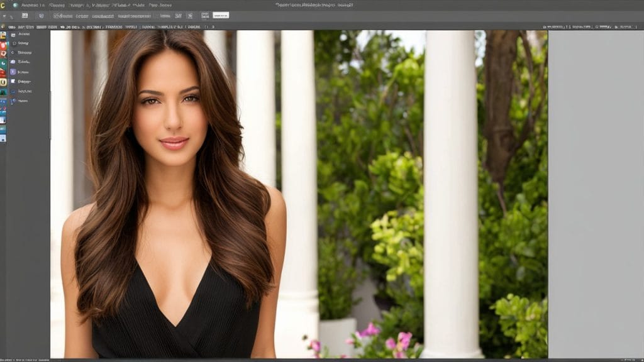Click the white input field in the options bar
The image size is (644, 362).
221,15
